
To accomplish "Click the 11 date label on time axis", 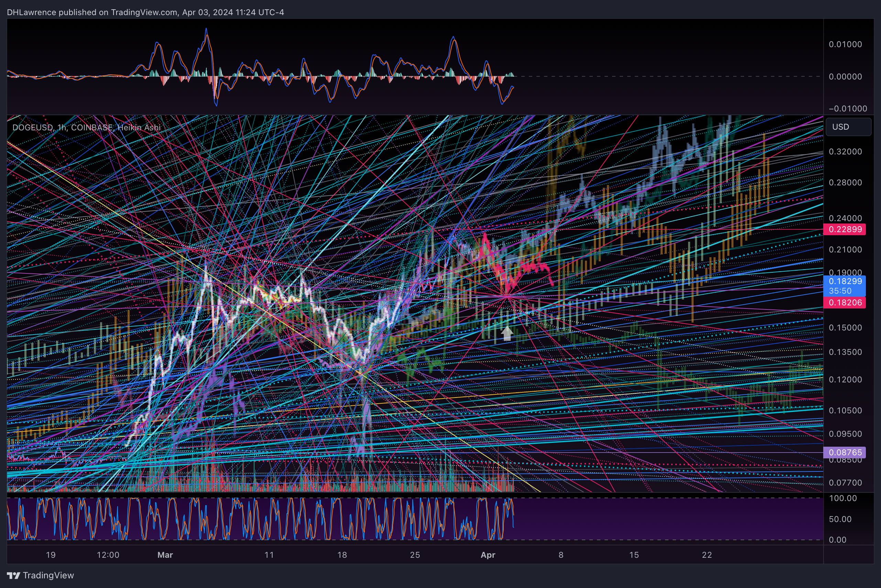I will click(x=269, y=555).
